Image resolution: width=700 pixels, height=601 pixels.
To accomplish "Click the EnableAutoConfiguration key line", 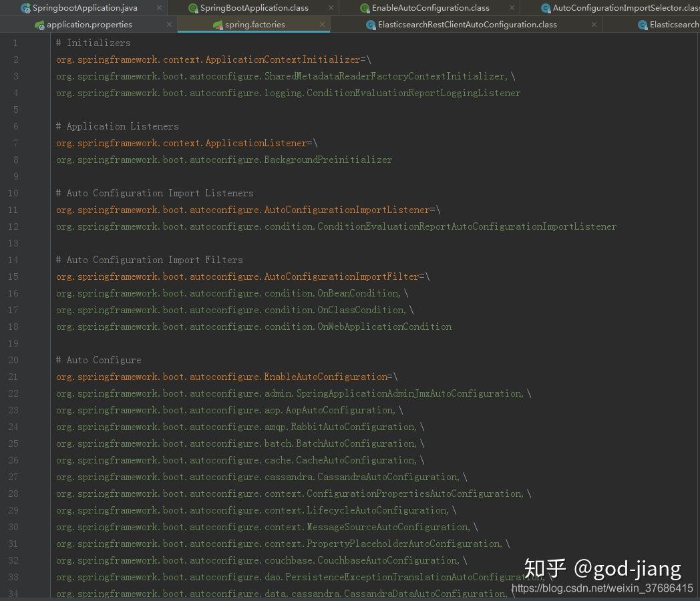I will [227, 377].
